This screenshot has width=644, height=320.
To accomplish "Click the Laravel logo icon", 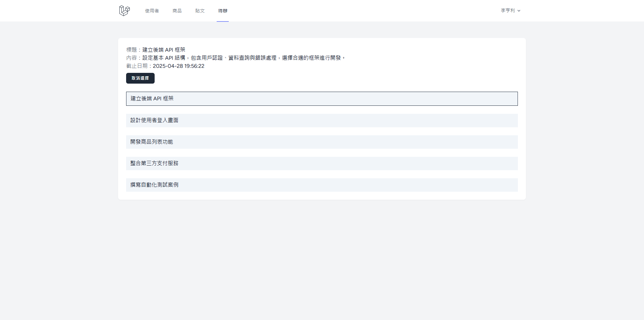I will (124, 11).
